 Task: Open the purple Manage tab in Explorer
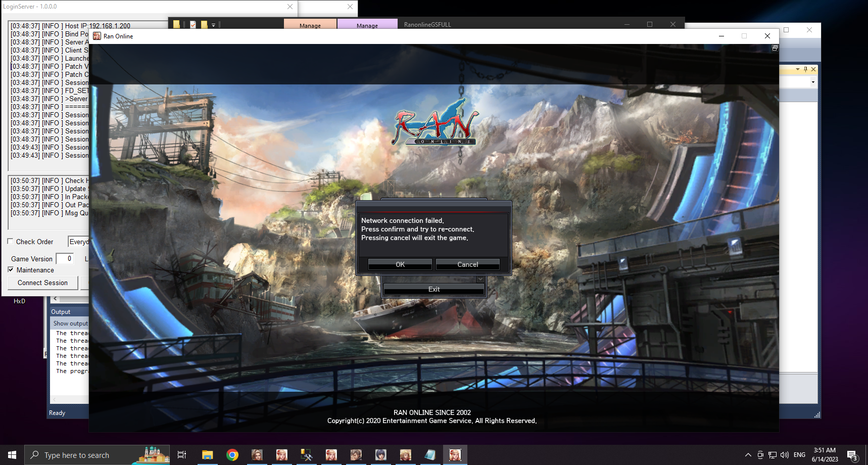point(367,24)
